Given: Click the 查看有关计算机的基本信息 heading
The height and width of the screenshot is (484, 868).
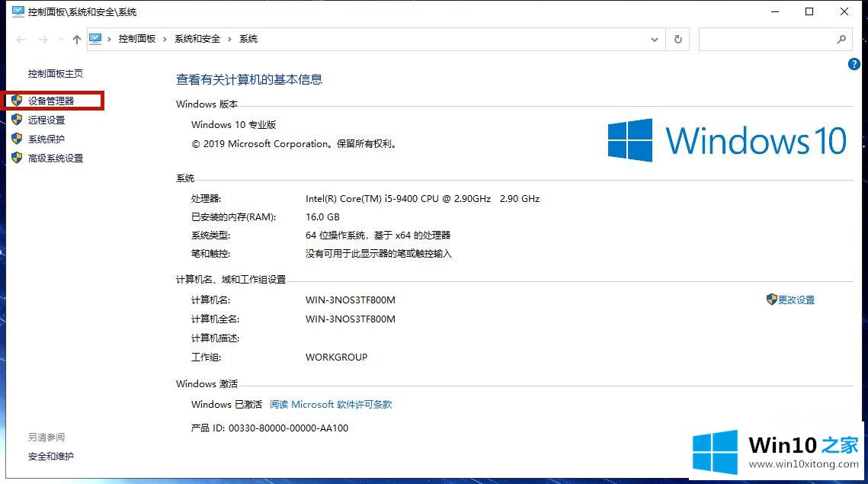Looking at the screenshot, I should 249,80.
